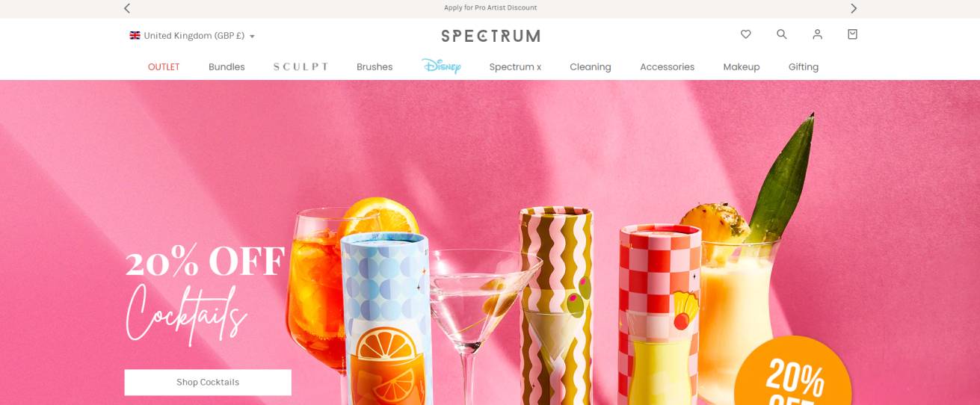The width and height of the screenshot is (980, 405).
Task: Open the Disney logo collection
Action: click(x=441, y=66)
